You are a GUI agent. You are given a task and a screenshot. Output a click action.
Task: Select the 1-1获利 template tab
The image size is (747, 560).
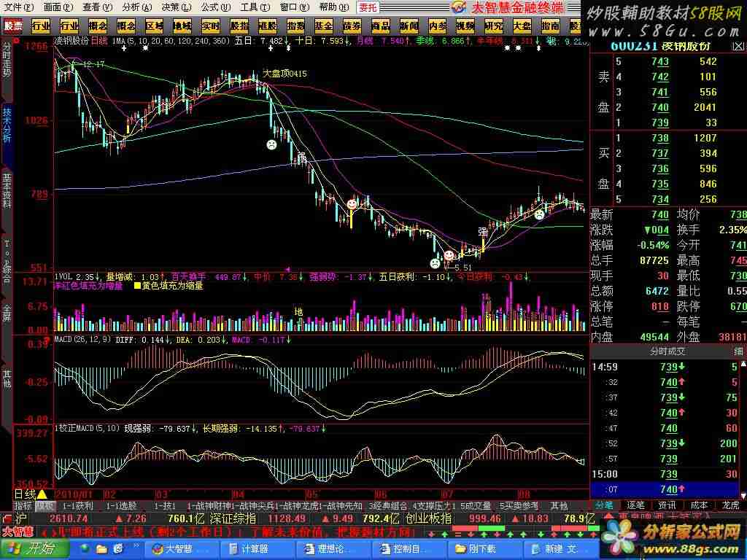tap(77, 506)
